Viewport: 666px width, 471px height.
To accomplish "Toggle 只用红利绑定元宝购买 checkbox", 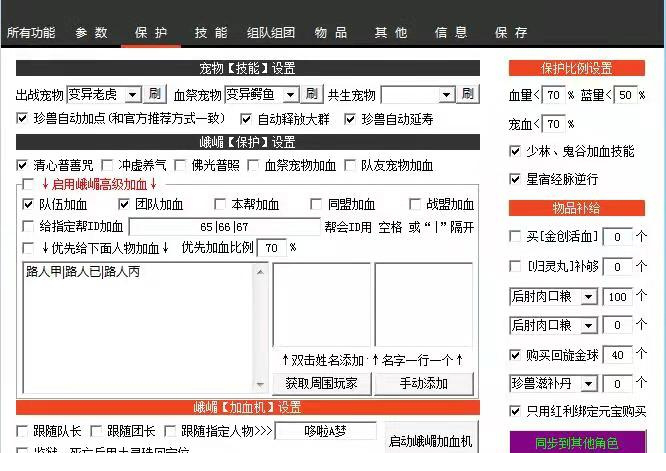I will [515, 411].
